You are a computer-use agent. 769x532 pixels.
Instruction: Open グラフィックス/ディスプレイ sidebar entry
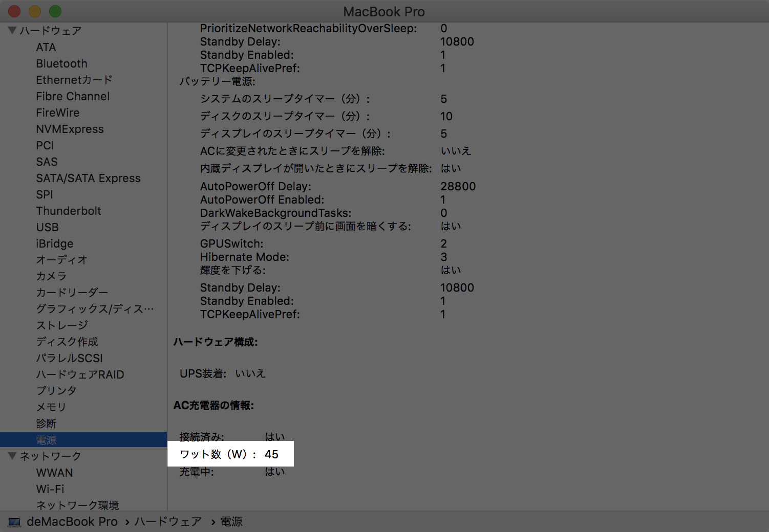point(95,309)
